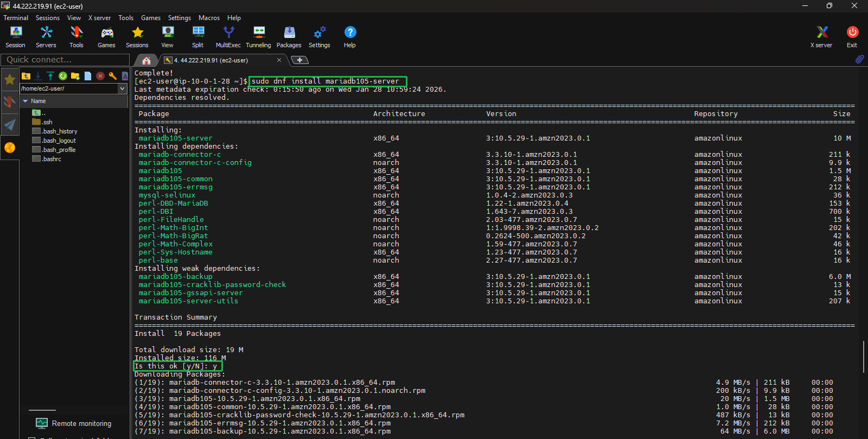Refresh the SFTP folder listing
This screenshot has height=439, width=868.
coord(63,76)
